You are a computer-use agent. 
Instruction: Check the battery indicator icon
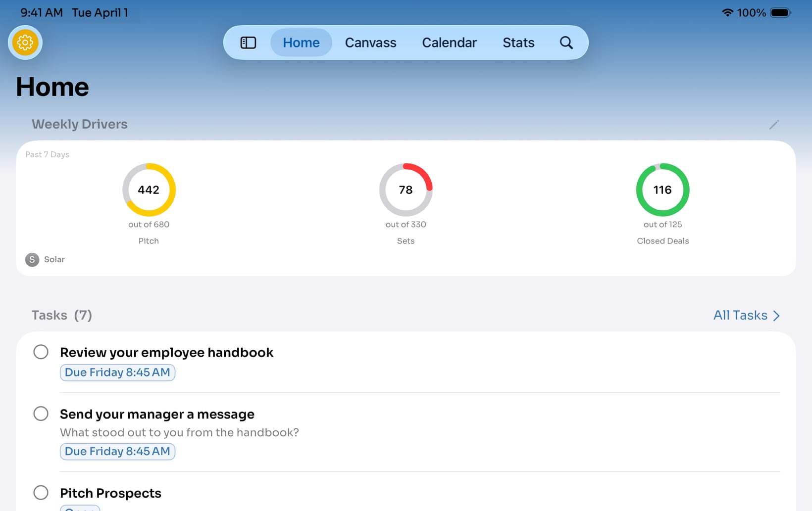(781, 12)
